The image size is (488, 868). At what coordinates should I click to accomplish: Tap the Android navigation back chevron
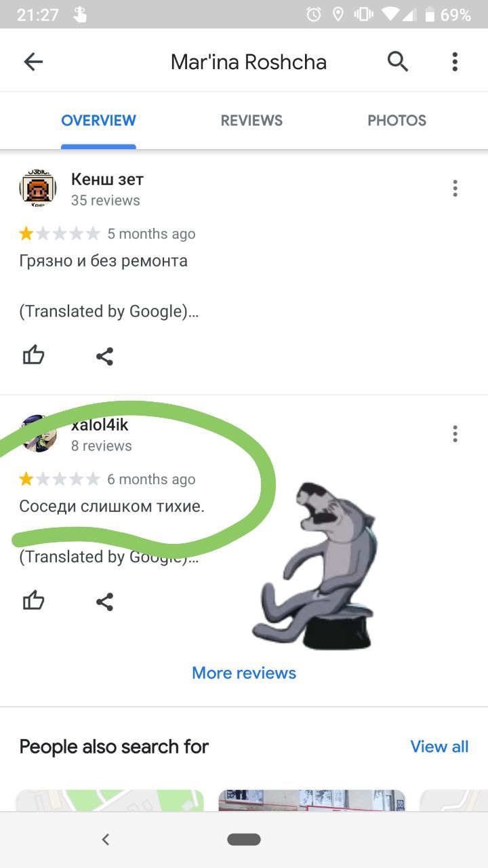coord(105,840)
